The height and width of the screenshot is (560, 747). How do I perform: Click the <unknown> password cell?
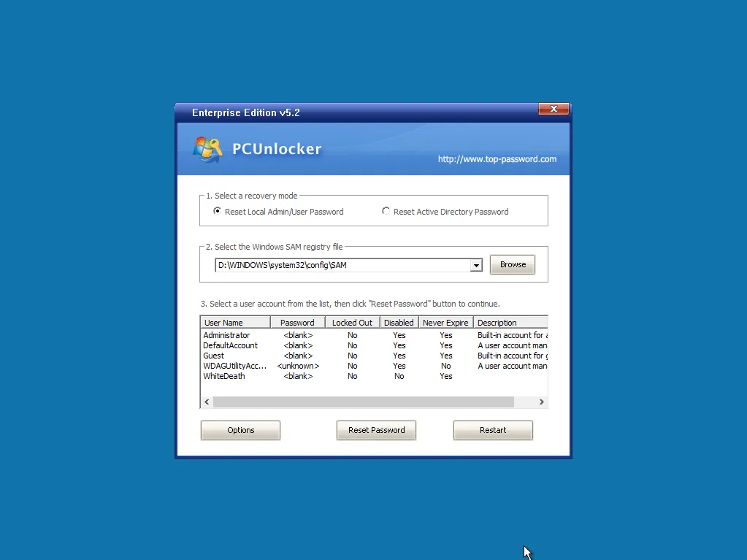click(x=298, y=366)
